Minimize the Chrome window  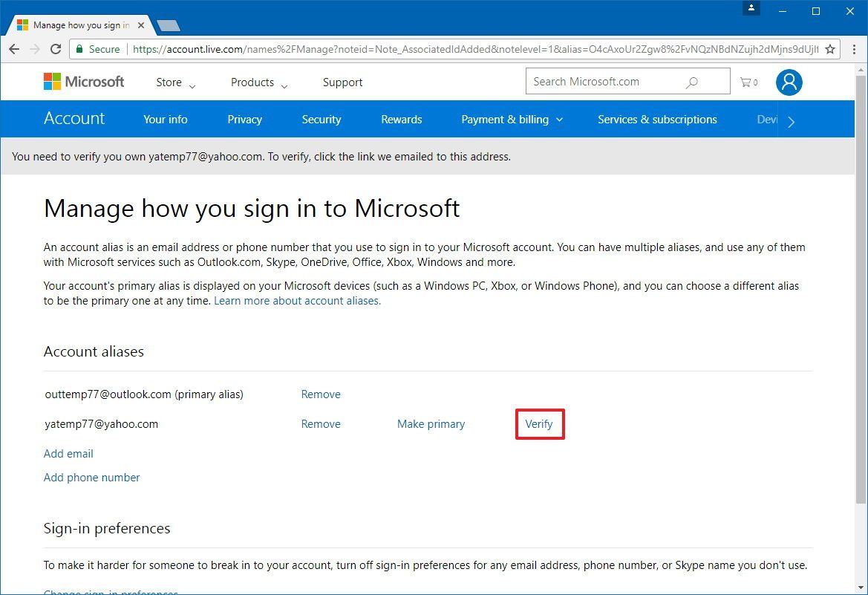[783, 11]
